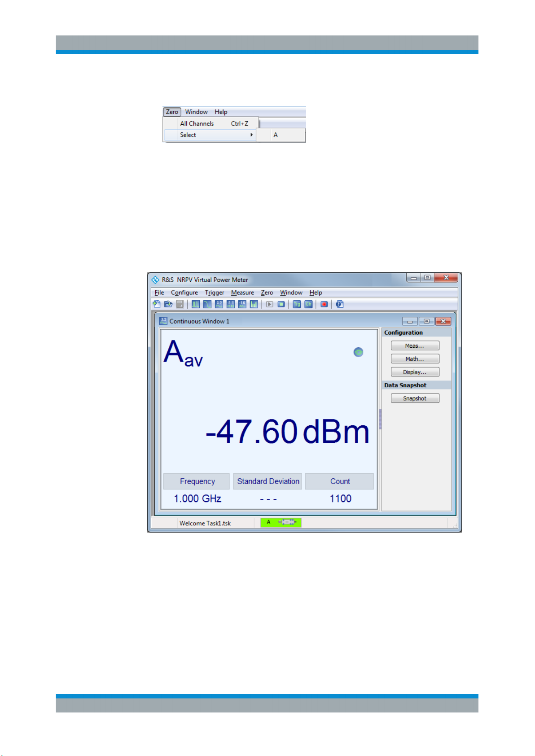Click Window in the top menu snippet
The width and height of the screenshot is (535, 756).
click(197, 112)
